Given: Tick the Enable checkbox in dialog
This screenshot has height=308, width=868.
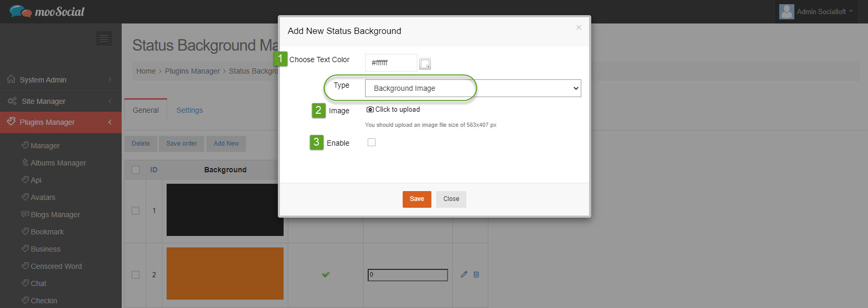Looking at the screenshot, I should point(371,143).
